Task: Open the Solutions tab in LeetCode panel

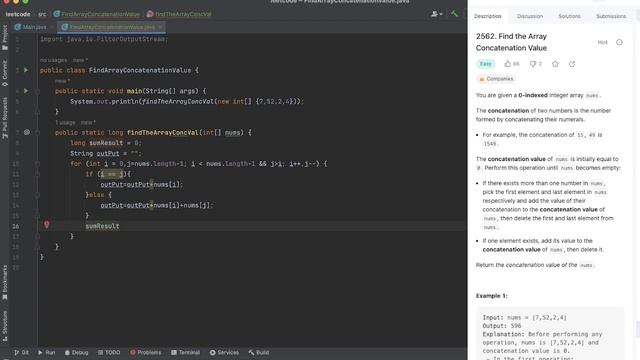Action: click(569, 16)
